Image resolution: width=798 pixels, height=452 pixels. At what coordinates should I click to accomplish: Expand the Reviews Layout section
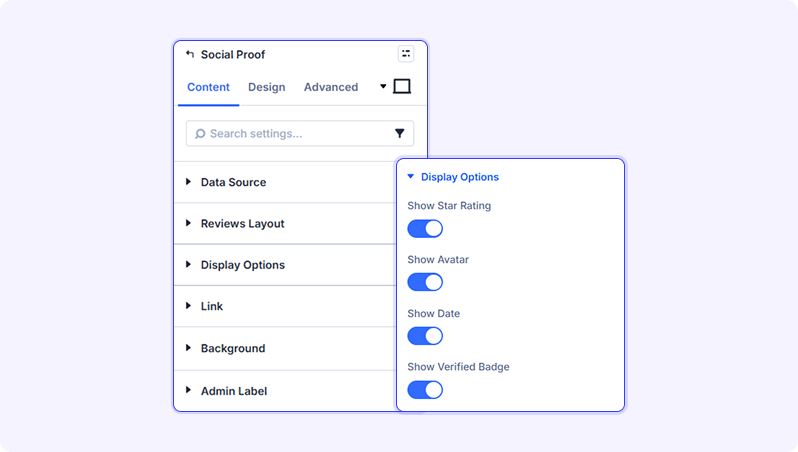click(x=285, y=223)
